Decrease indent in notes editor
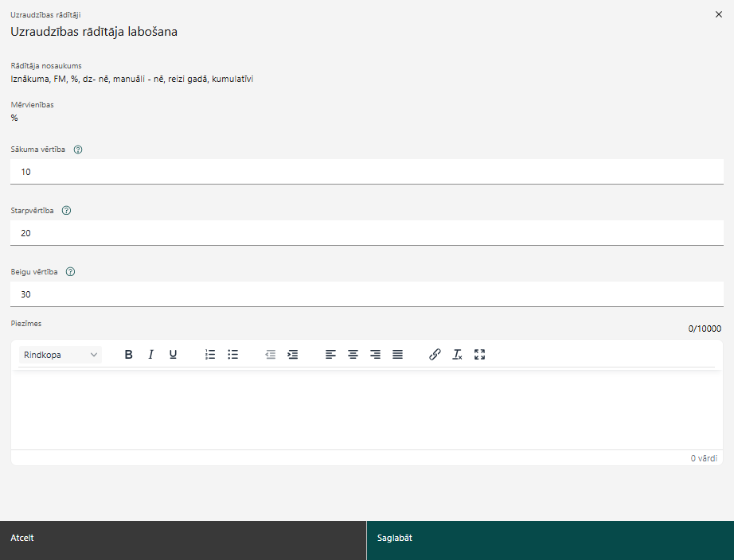The width and height of the screenshot is (734, 560). pyautogui.click(x=270, y=355)
